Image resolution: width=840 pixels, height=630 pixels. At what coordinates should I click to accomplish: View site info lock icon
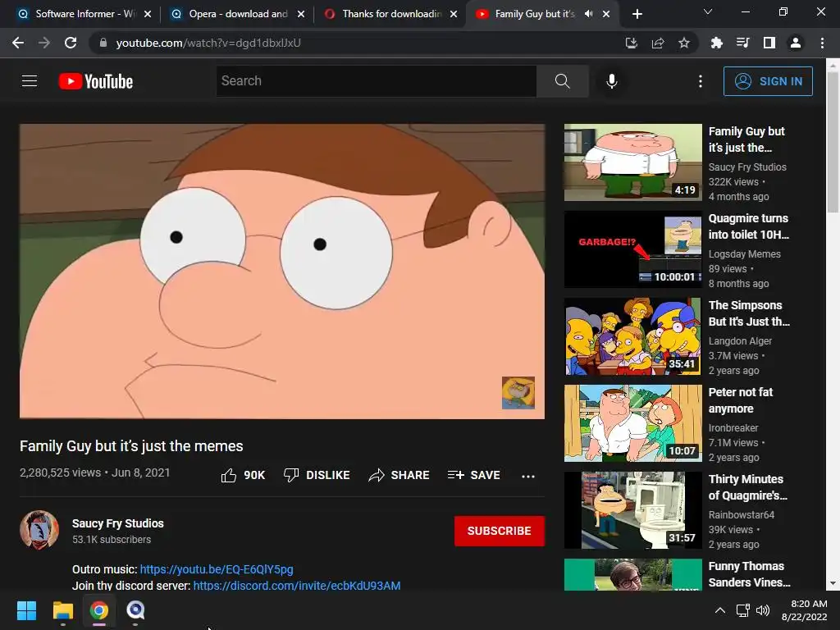click(x=103, y=43)
